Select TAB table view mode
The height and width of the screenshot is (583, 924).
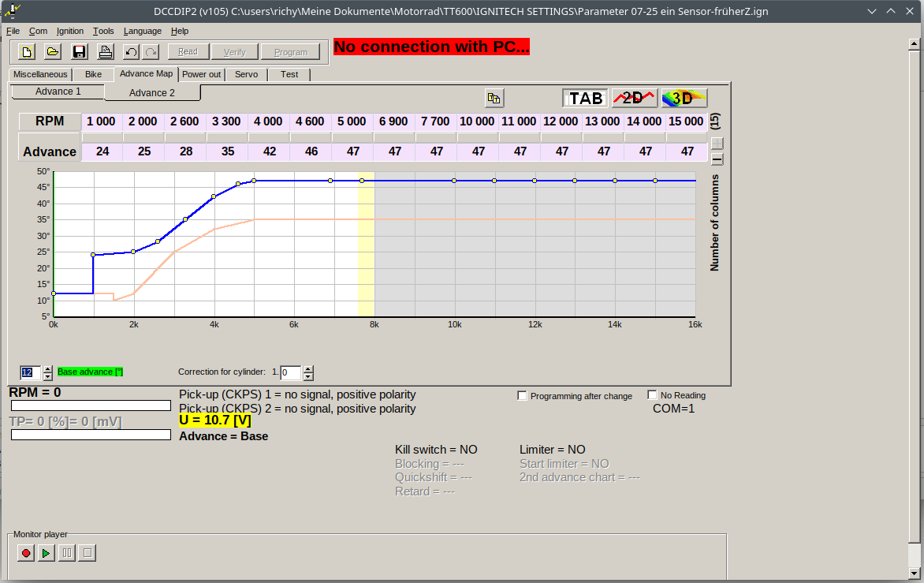click(x=586, y=98)
